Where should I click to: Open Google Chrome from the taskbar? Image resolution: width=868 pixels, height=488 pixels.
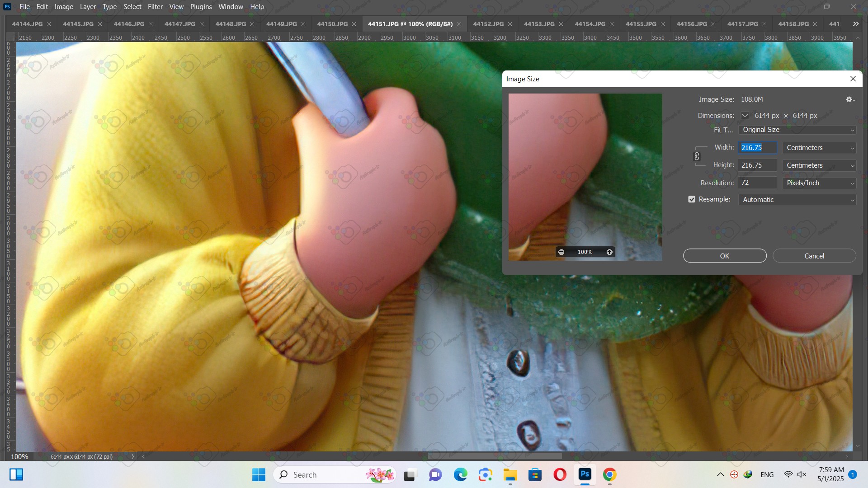click(609, 474)
